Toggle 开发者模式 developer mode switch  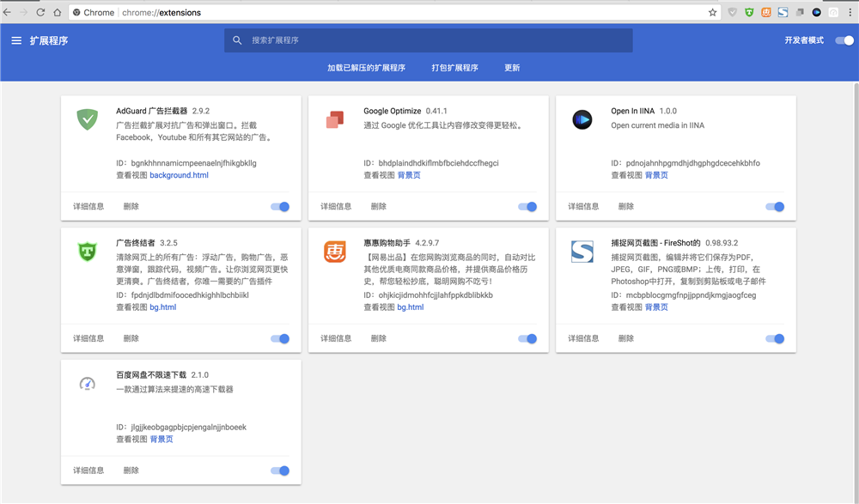click(844, 40)
